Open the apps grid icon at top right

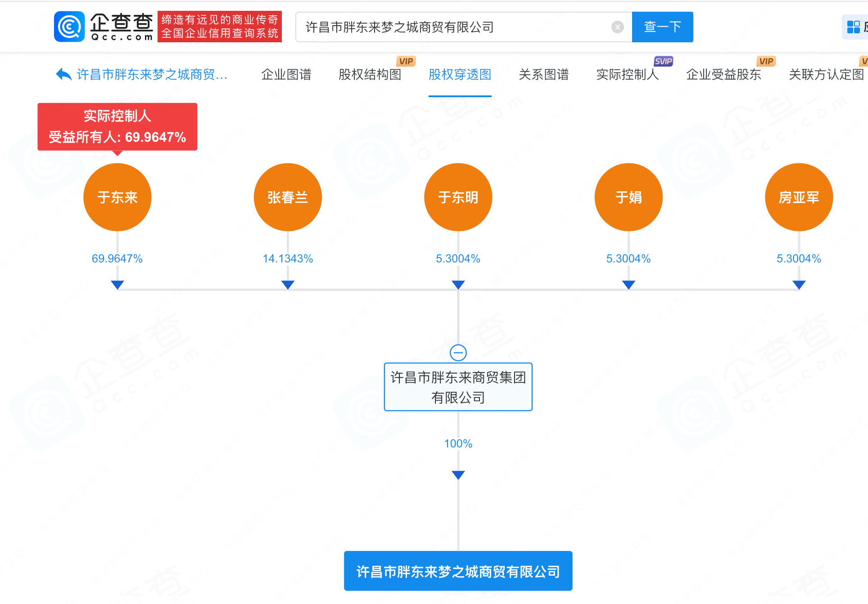pos(853,27)
